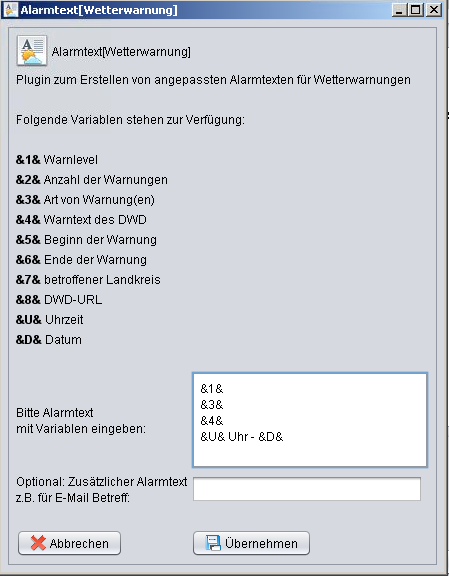Image resolution: width=449 pixels, height=576 pixels.
Task: Click the &8& DWD-URL variable label
Action: pyautogui.click(x=59, y=300)
